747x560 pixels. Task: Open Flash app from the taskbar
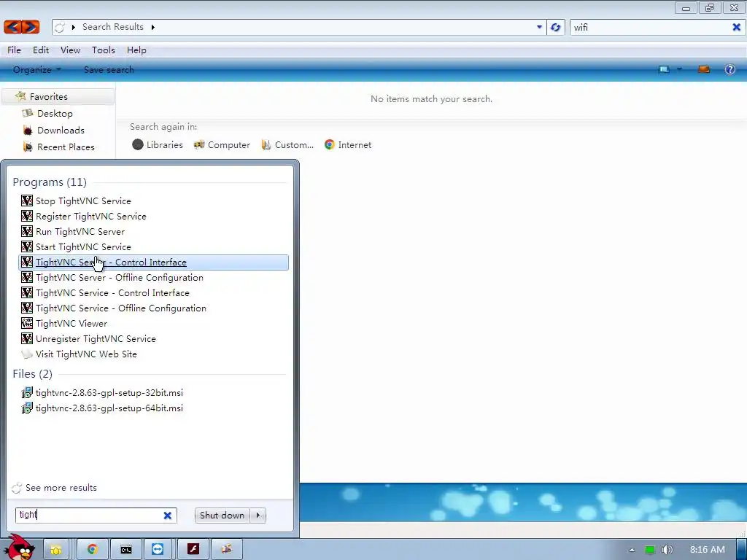(193, 550)
